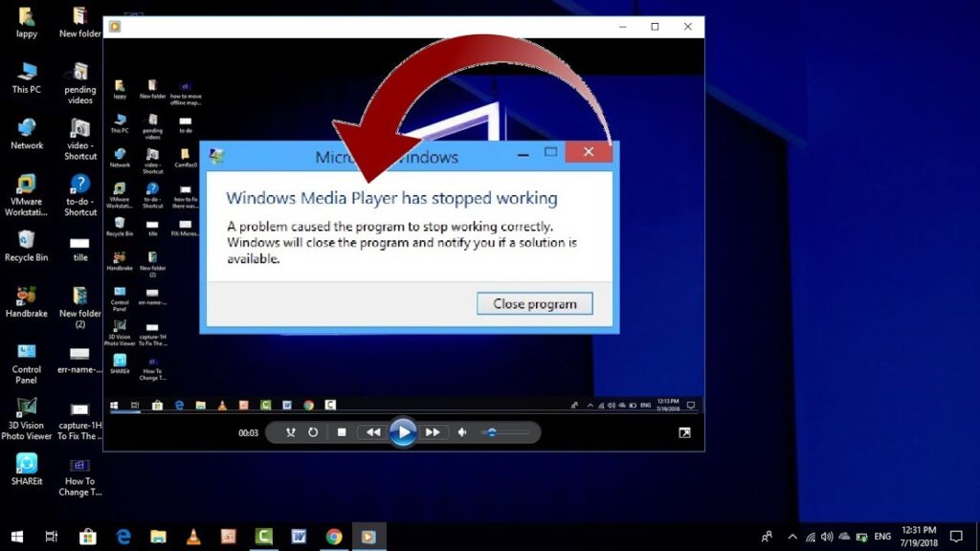
Task: Open the People icon in the system tray
Action: (767, 537)
